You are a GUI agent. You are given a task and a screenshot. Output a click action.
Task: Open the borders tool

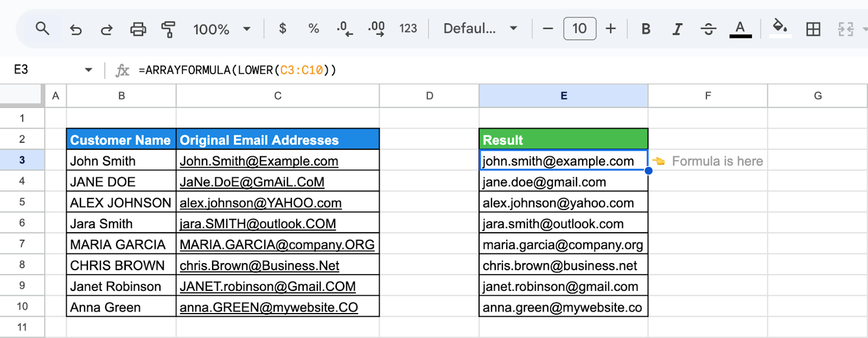(813, 29)
